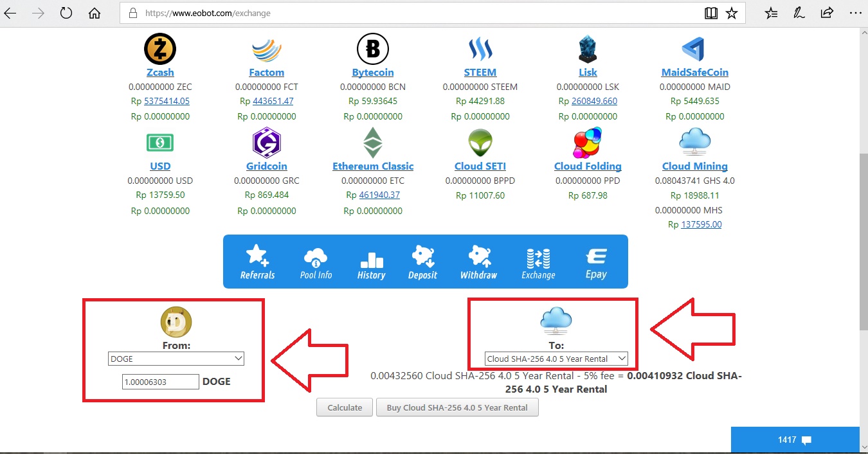
Task: Click the Gridcoin logo icon
Action: pos(267,143)
